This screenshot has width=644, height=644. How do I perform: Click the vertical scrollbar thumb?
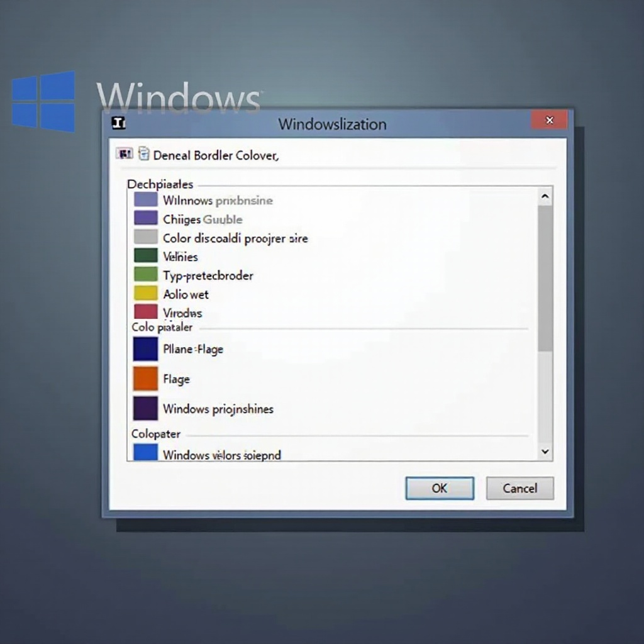(545, 277)
